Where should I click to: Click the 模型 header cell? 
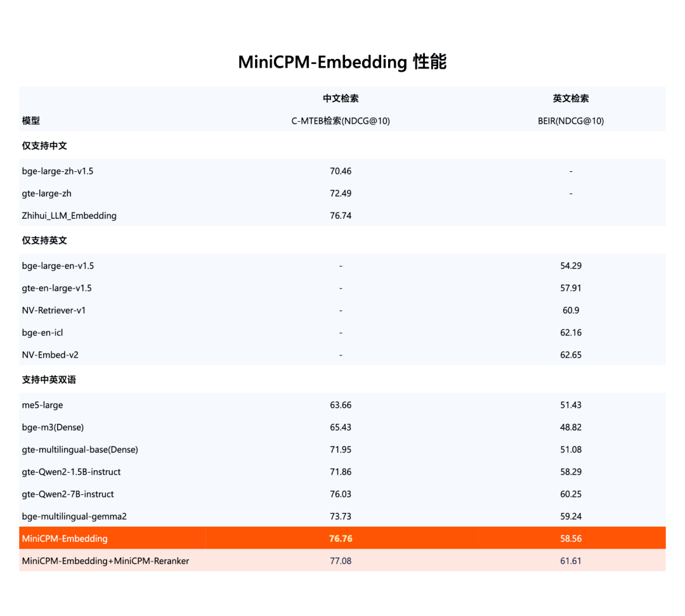pos(31,121)
